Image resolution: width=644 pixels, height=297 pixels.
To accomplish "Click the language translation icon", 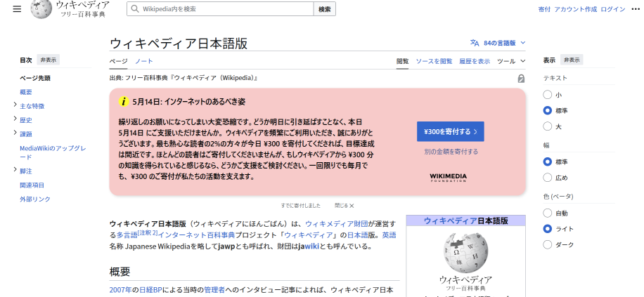I will [x=475, y=43].
